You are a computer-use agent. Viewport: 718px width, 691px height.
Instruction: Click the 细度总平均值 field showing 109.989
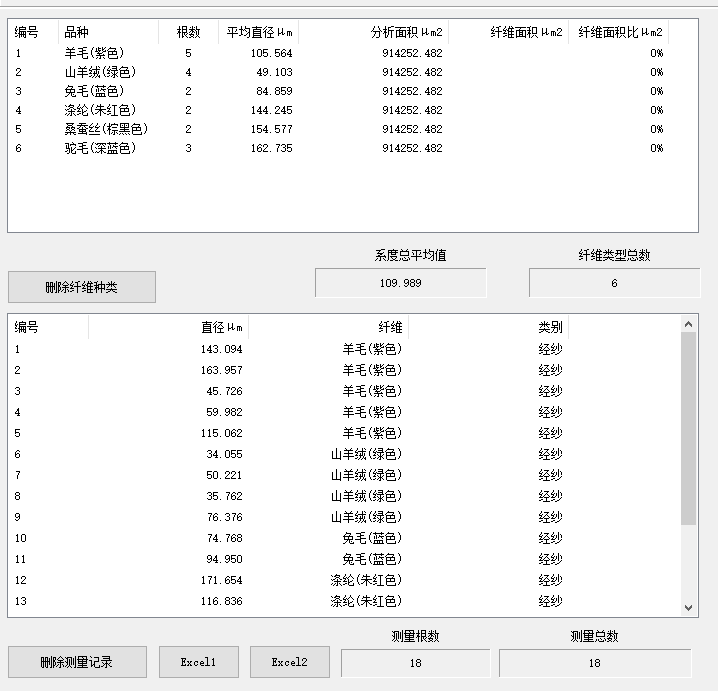(400, 283)
